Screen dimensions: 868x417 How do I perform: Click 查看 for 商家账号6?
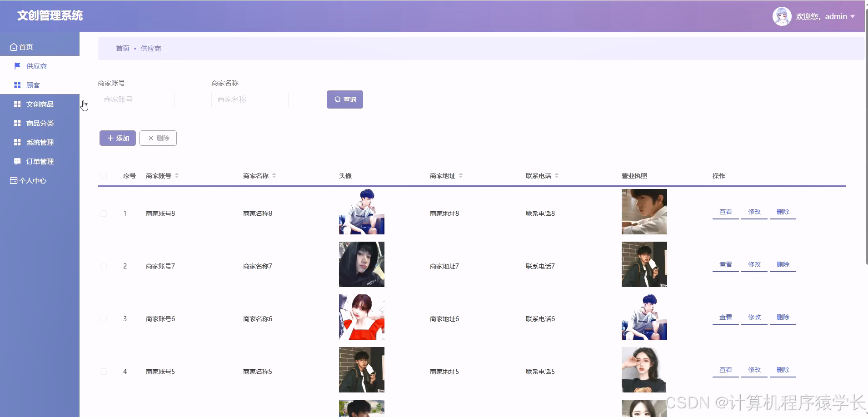coord(726,318)
